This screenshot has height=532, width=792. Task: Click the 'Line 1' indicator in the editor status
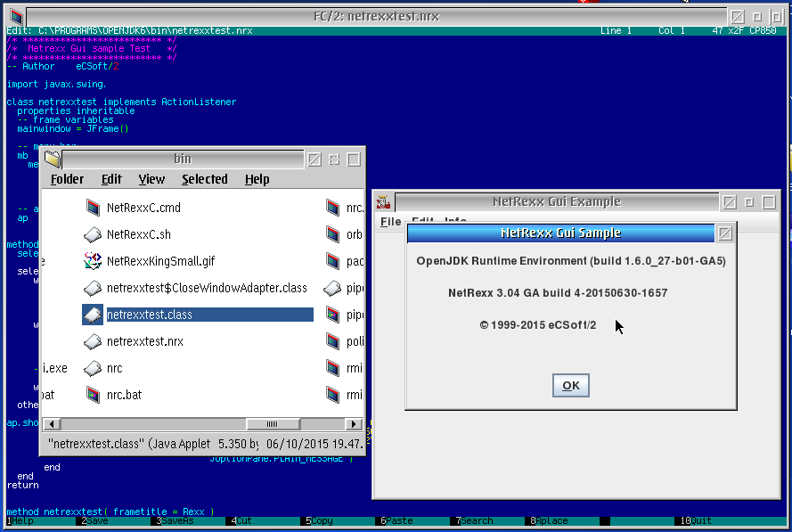pyautogui.click(x=616, y=31)
